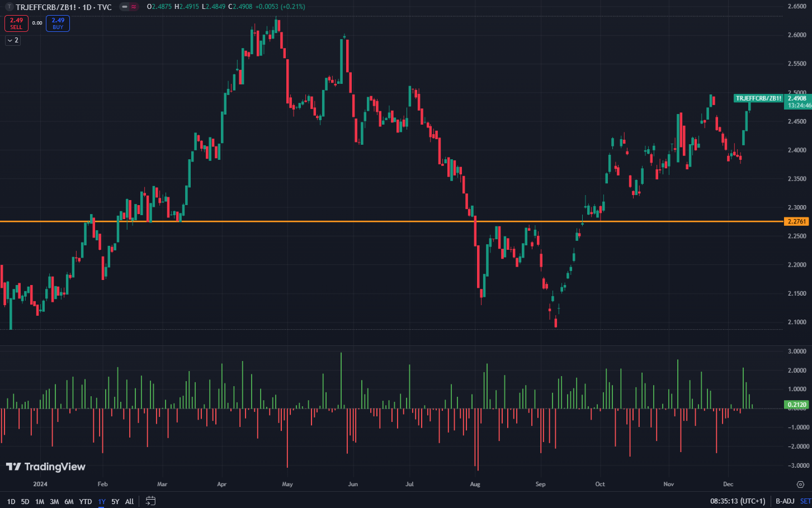
Task: Click the high price value 2.4915
Action: (x=190, y=7)
